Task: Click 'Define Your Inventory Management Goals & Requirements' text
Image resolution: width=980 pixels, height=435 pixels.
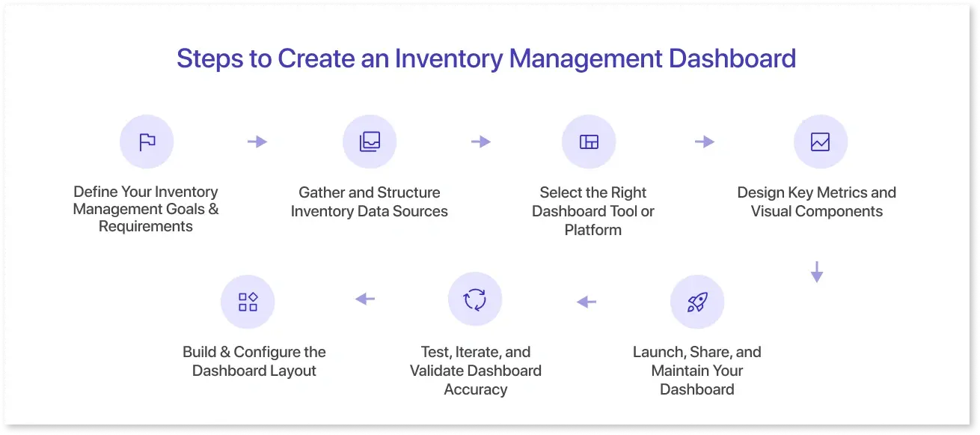Action: 146,210
